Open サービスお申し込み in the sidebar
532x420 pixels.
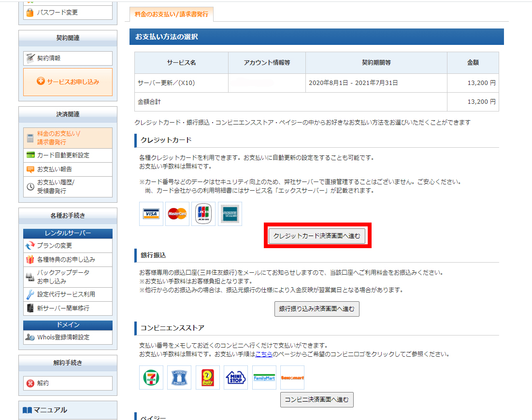(x=68, y=82)
